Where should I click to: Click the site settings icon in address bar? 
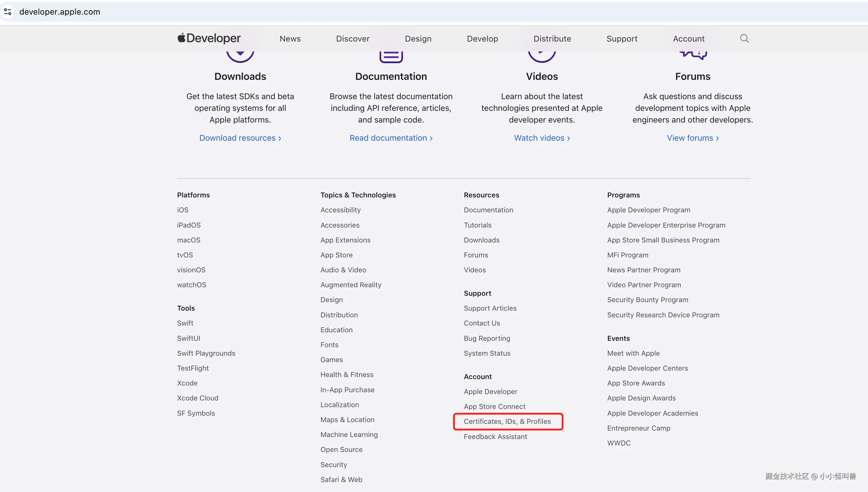pos(8,12)
